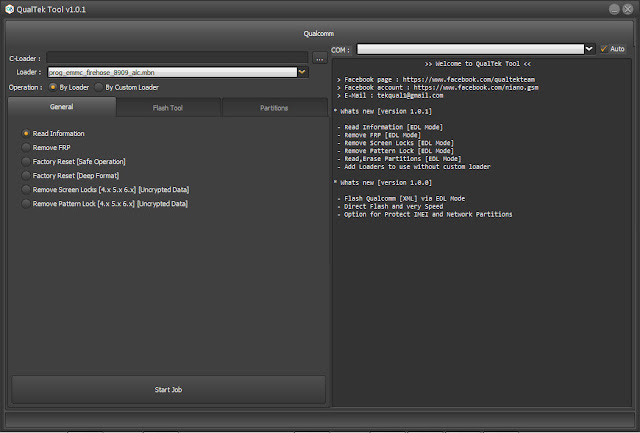Expand the Loader dropdown arrow

coord(302,72)
